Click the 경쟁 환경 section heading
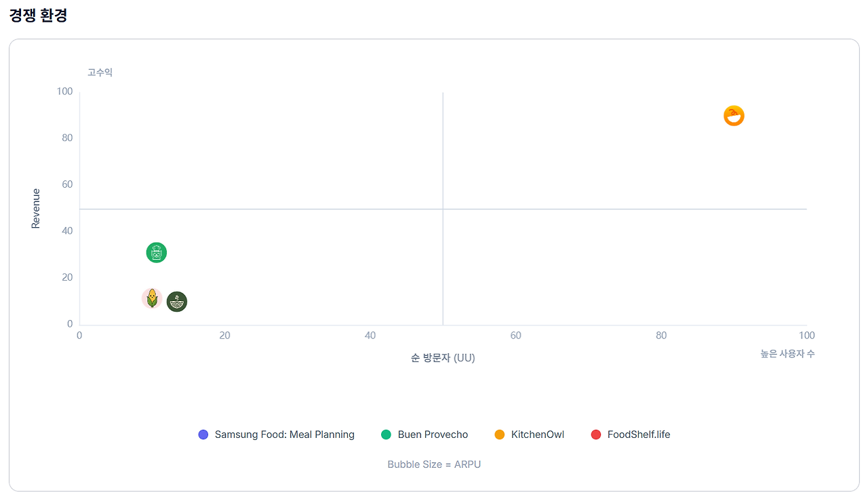868x501 pixels. coord(38,16)
